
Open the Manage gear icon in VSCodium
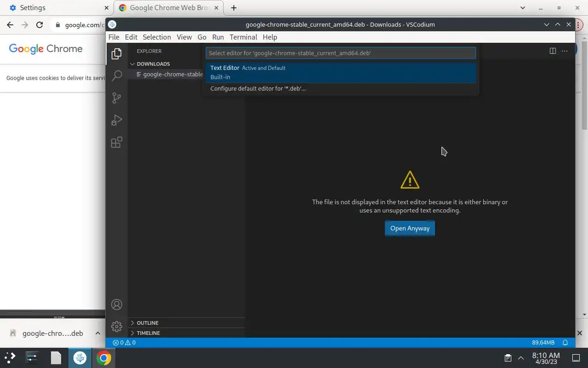pos(117,327)
